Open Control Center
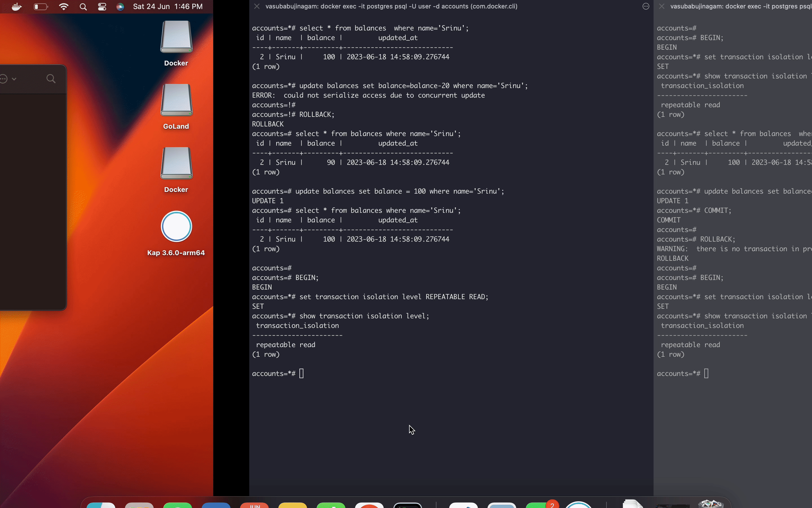The height and width of the screenshot is (508, 812). (102, 6)
